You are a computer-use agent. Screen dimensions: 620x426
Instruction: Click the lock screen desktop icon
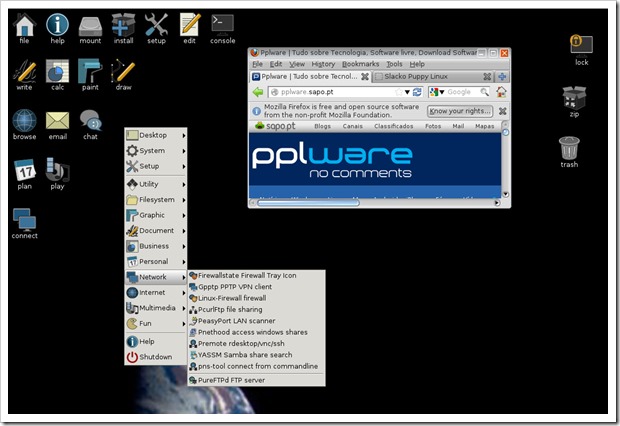click(581, 50)
